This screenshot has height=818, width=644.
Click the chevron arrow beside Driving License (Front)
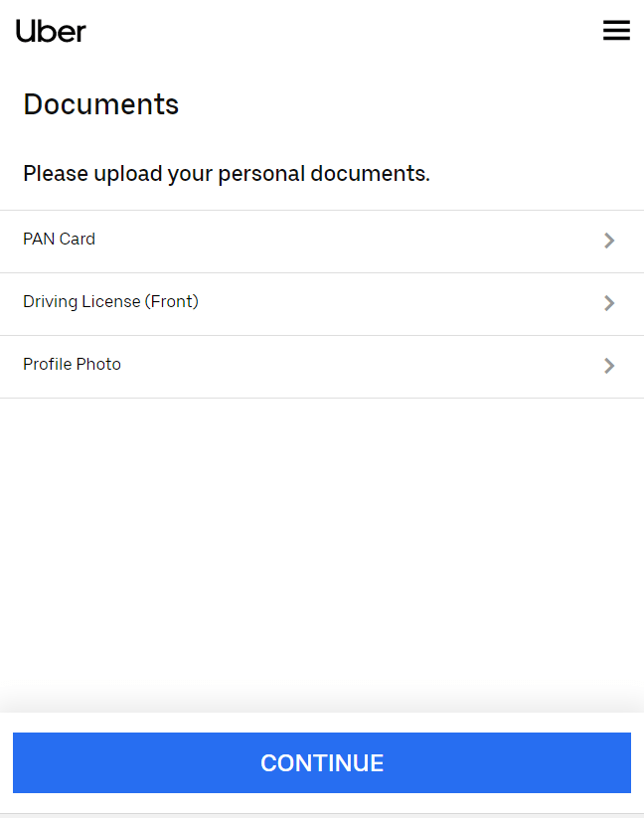[609, 303]
